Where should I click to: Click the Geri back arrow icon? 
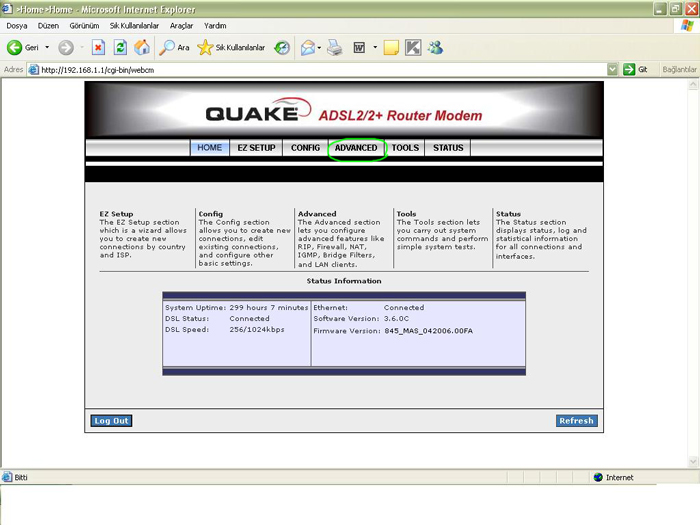tap(14, 47)
